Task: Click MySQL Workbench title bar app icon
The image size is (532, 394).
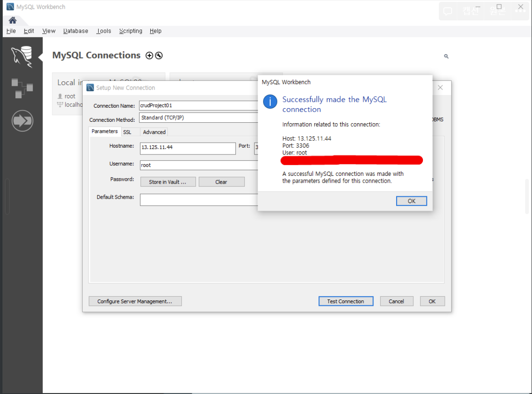Action: coord(10,7)
